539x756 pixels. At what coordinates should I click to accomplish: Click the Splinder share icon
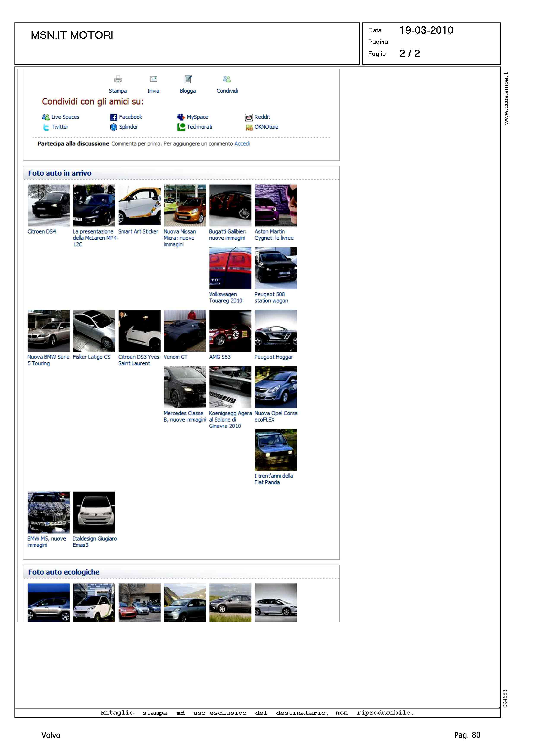[114, 127]
